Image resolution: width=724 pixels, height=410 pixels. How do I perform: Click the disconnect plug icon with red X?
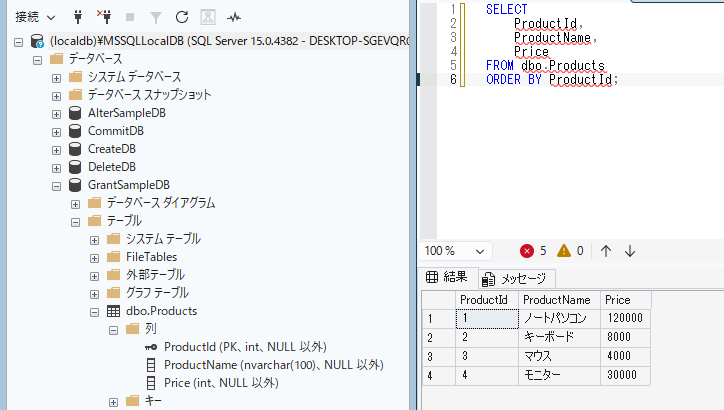[104, 17]
